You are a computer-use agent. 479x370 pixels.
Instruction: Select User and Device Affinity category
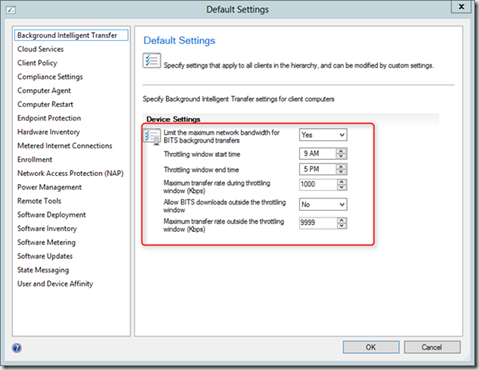coord(55,284)
